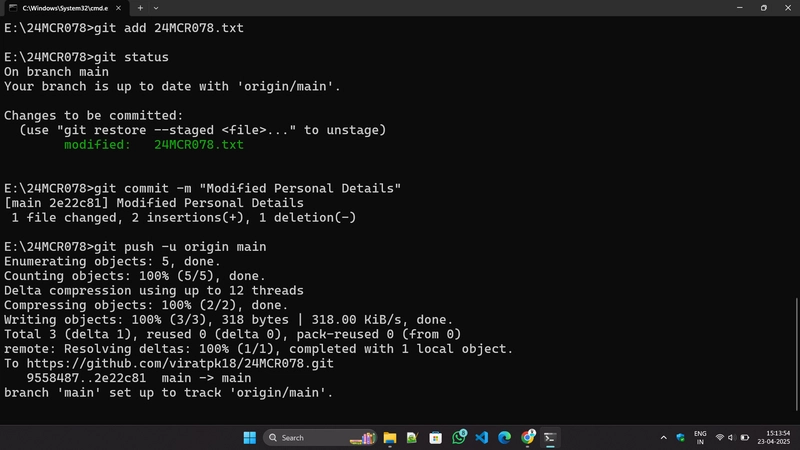Open a new terminal tab
The image size is (800, 450).
[x=140, y=8]
